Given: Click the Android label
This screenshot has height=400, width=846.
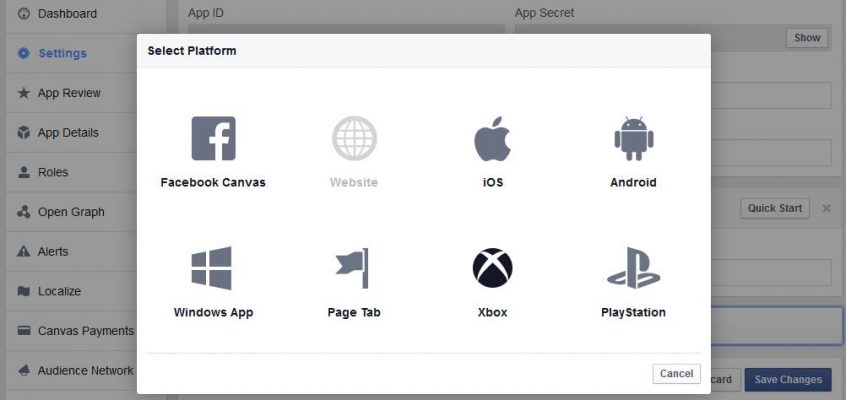Looking at the screenshot, I should [x=633, y=182].
